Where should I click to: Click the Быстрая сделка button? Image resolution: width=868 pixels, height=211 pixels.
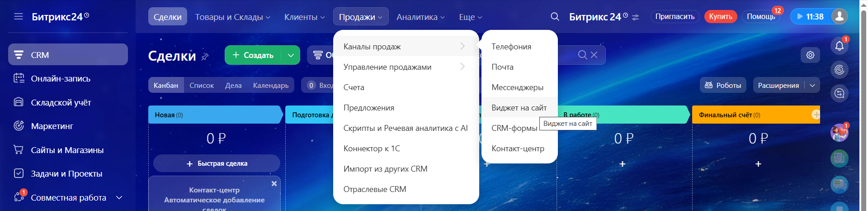[217, 163]
